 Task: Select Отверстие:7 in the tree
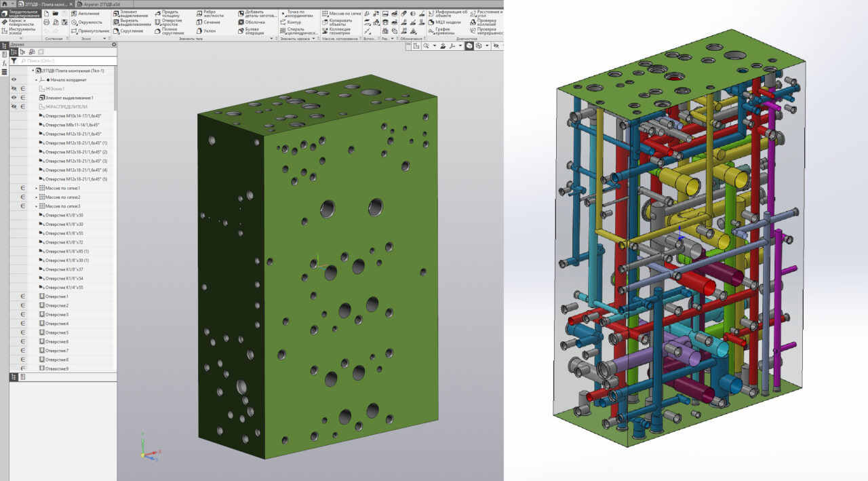tap(54, 351)
